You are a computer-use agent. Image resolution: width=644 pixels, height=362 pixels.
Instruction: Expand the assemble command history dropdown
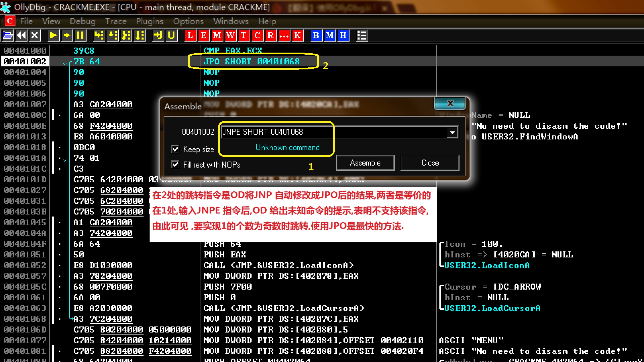tap(452, 132)
